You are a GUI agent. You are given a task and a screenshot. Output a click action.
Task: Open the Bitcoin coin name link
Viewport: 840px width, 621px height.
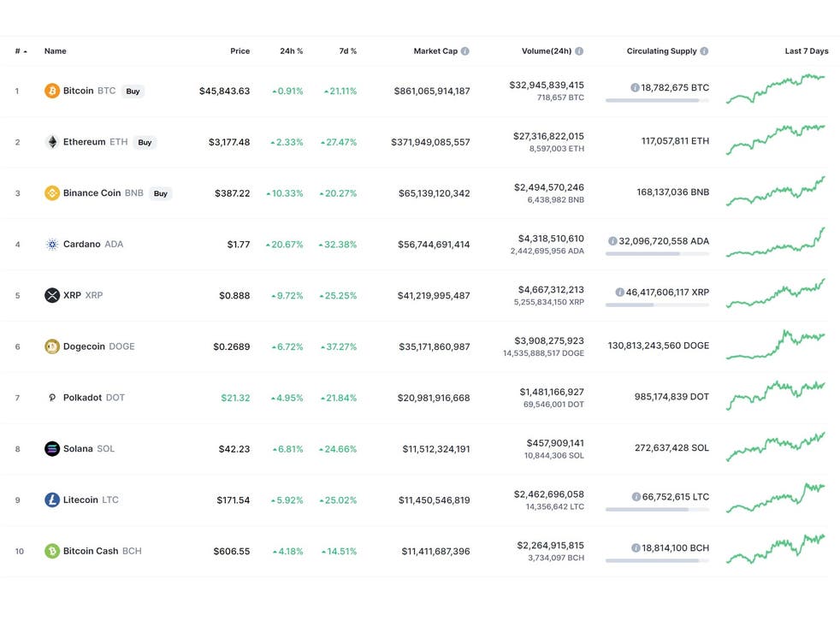pyautogui.click(x=78, y=91)
